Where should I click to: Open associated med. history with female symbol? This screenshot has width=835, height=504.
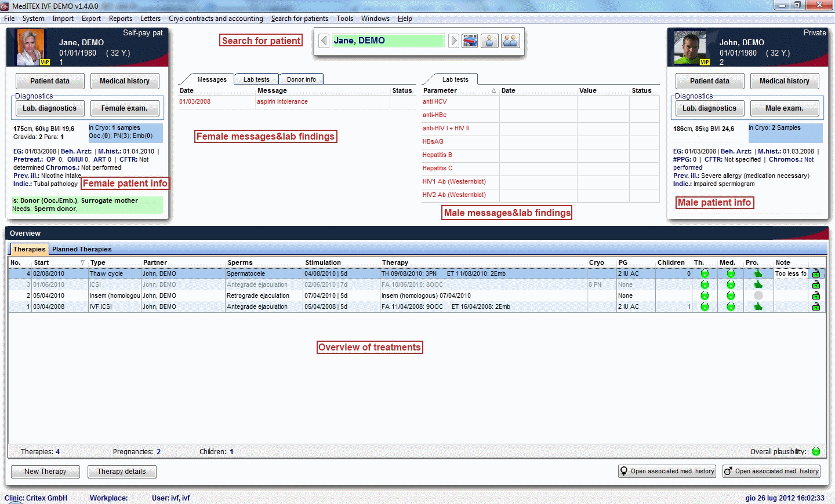click(667, 472)
